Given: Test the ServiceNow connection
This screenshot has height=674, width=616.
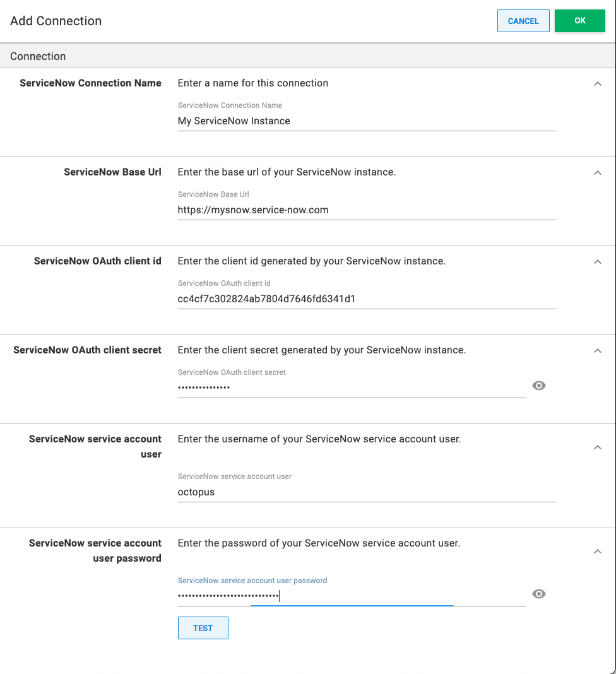Looking at the screenshot, I should pyautogui.click(x=203, y=627).
